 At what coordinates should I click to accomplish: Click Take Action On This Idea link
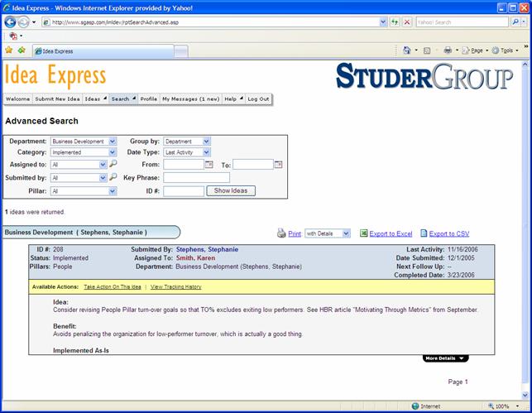point(113,286)
